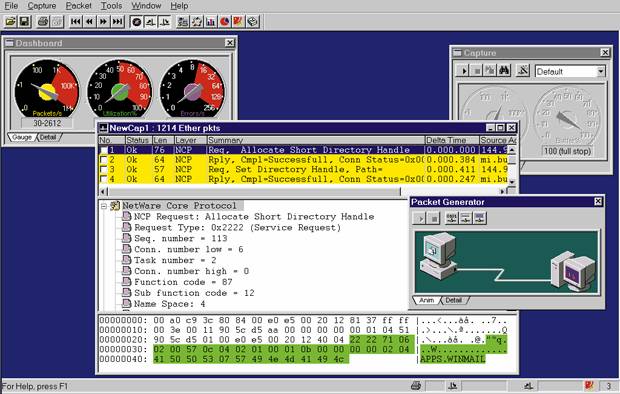This screenshot has height=394, width=620.
Task: Click the Layer column header
Action: pyautogui.click(x=190, y=140)
